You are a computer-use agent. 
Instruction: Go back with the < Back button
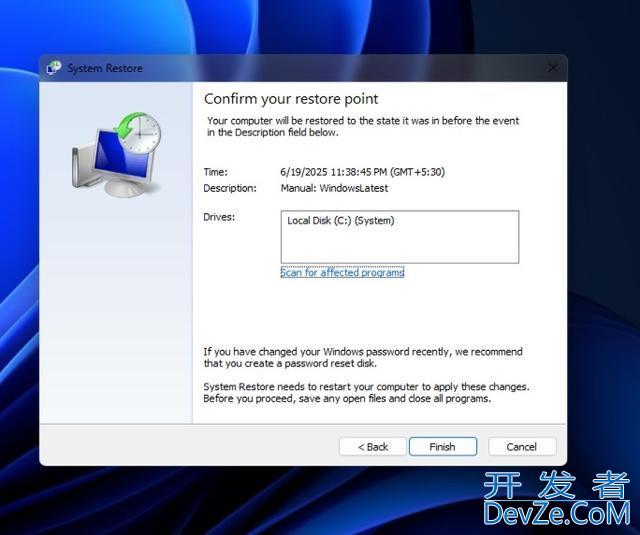[373, 446]
